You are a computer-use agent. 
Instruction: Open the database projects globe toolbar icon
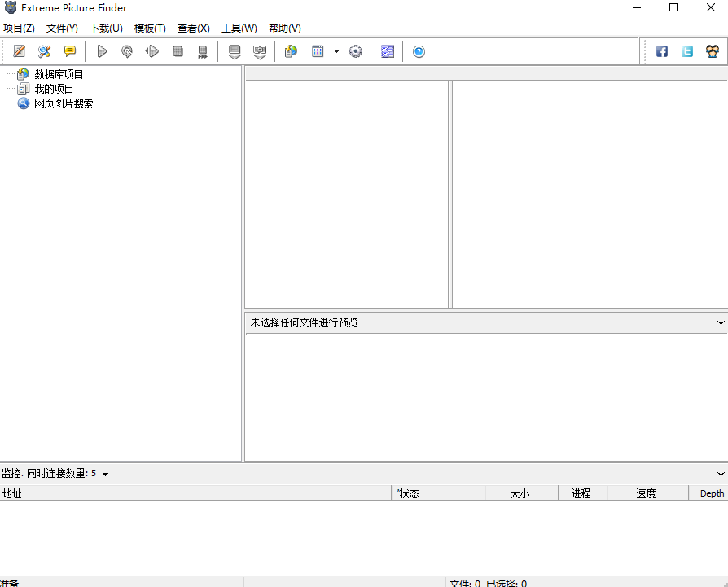(x=291, y=51)
